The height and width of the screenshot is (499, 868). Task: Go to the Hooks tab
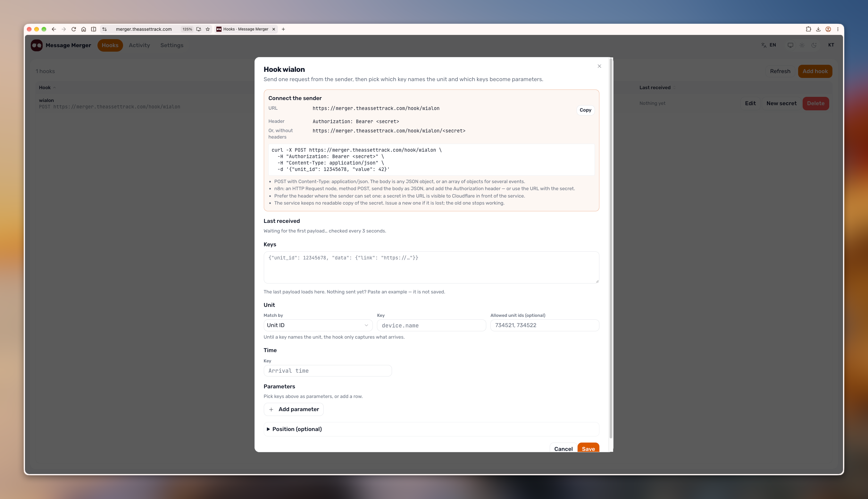click(x=110, y=45)
